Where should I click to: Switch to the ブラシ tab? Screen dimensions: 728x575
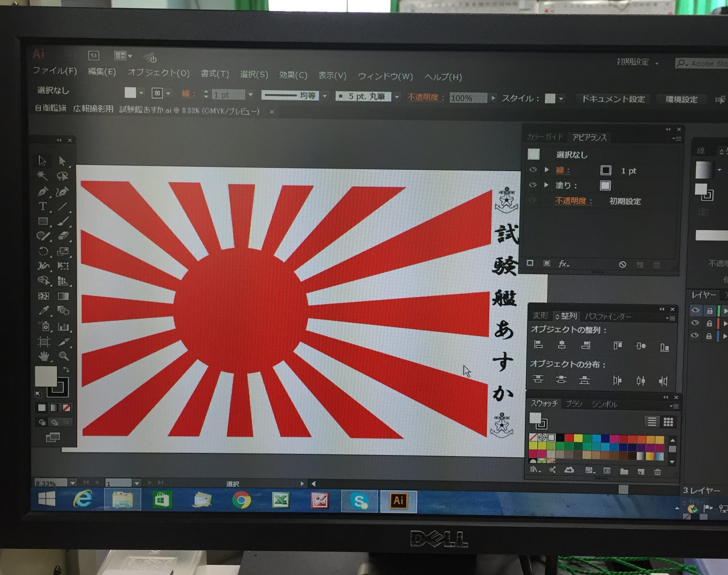tap(574, 404)
